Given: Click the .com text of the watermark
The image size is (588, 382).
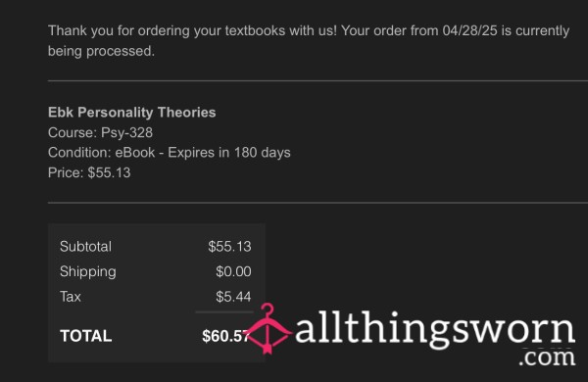Looking at the screenshot, I should pyautogui.click(x=547, y=358).
